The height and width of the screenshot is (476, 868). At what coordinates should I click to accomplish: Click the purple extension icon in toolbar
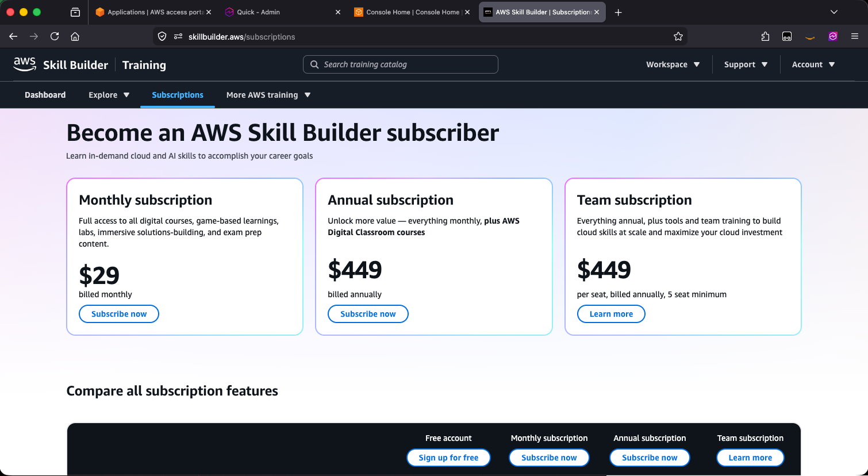coord(833,36)
